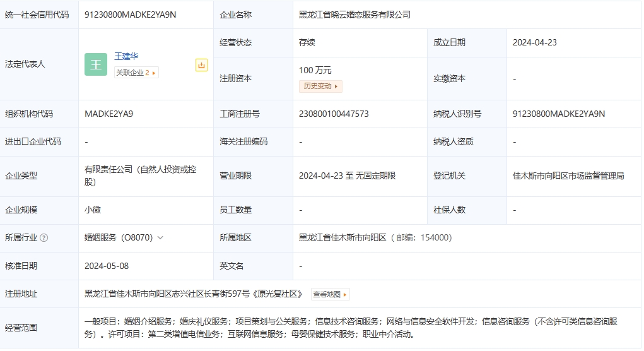
Task: Click the 经营范围 business scope text
Action: pos(353,328)
